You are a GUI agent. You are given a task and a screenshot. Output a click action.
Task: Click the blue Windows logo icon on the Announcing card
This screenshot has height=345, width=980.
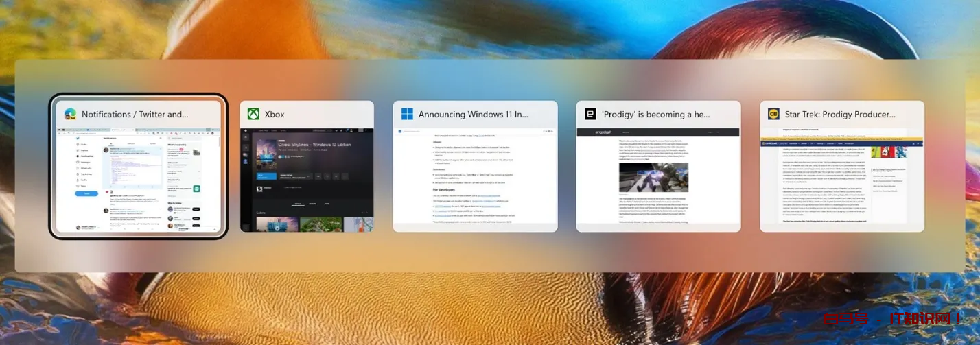coord(407,115)
